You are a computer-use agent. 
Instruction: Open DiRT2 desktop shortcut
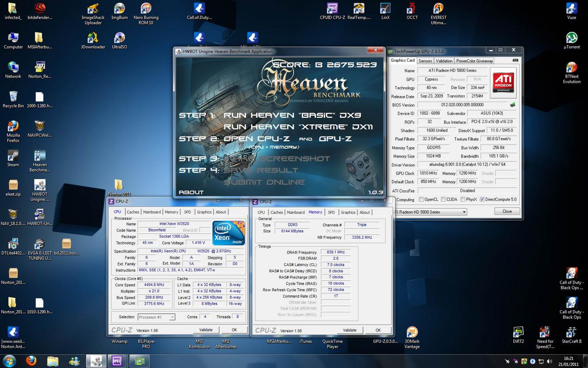click(x=519, y=335)
